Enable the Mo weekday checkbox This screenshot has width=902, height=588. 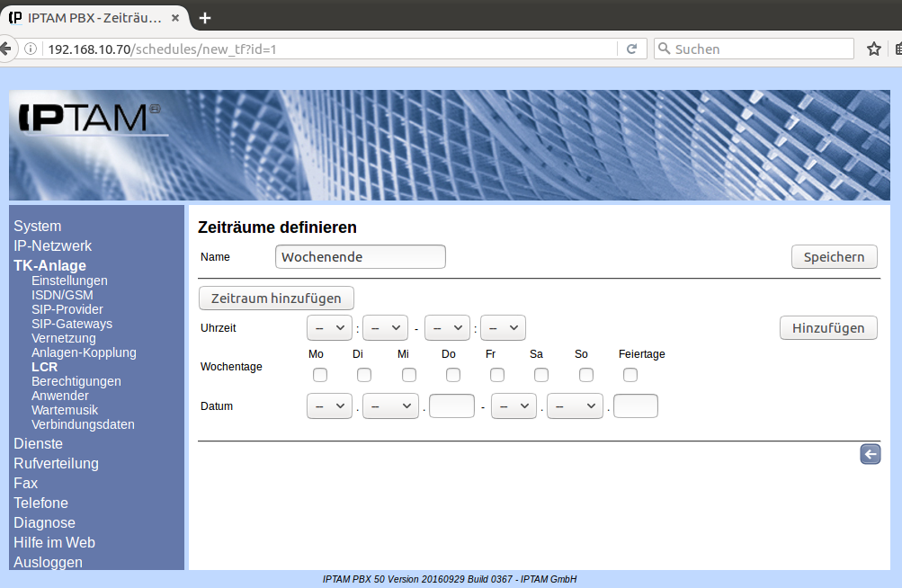tap(320, 375)
